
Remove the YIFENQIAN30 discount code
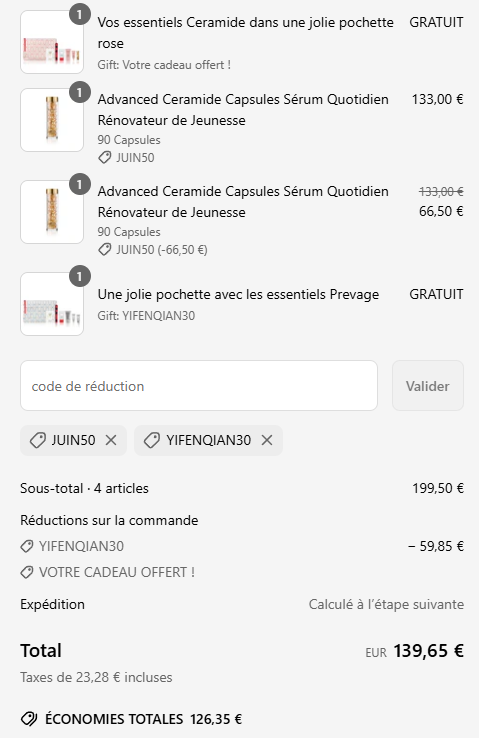[x=267, y=440]
